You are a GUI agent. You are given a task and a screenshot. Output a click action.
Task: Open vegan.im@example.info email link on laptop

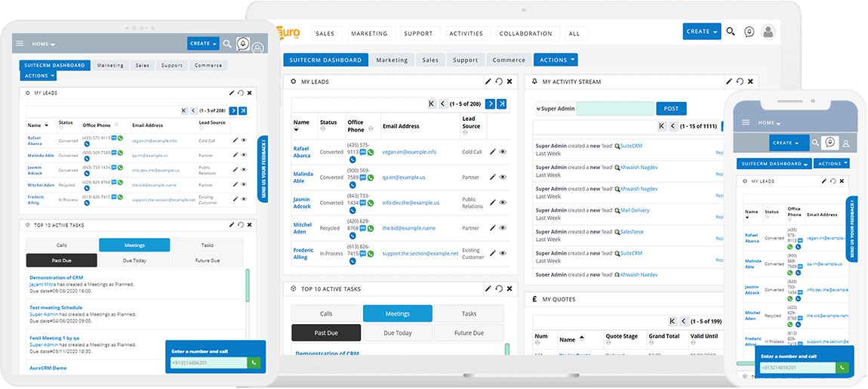click(x=409, y=152)
